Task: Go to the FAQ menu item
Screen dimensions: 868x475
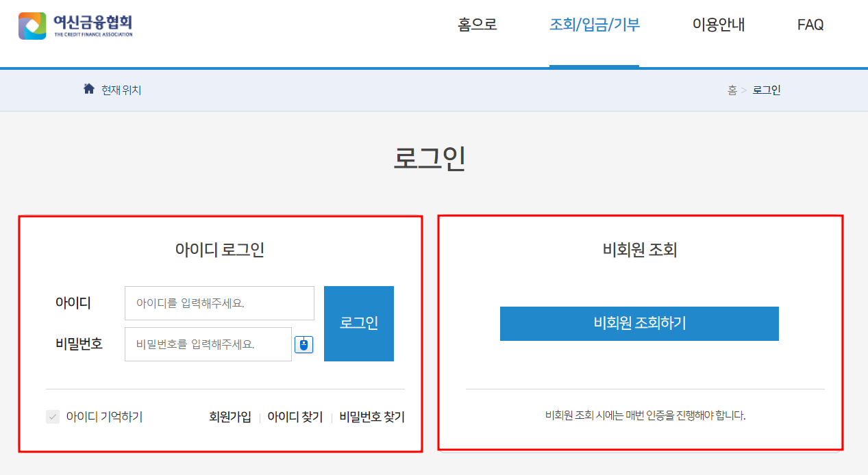Action: pyautogui.click(x=810, y=24)
